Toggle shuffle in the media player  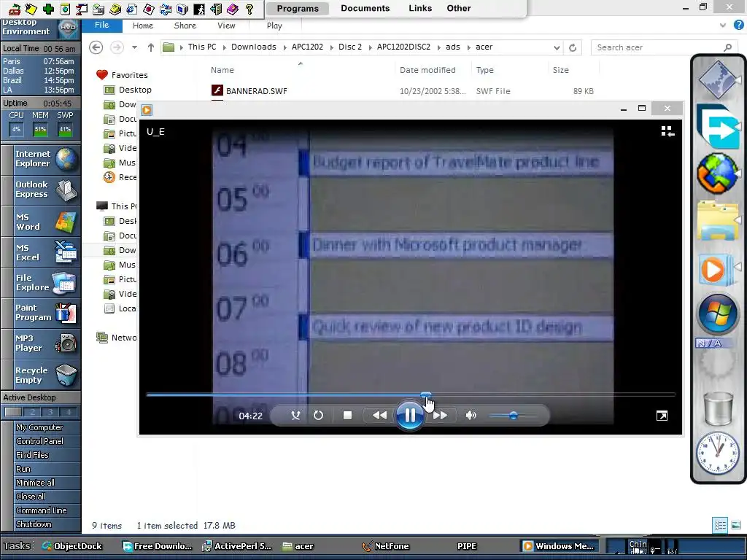tap(295, 415)
